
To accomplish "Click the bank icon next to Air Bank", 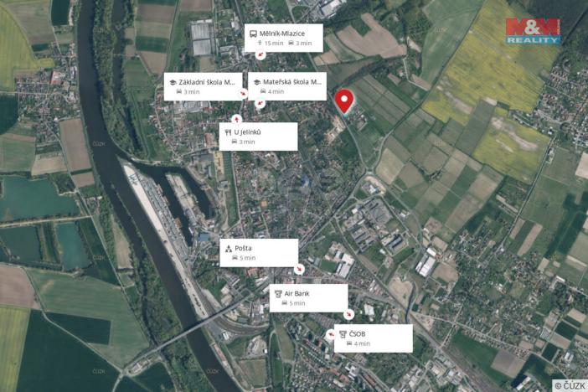I will point(278,294).
